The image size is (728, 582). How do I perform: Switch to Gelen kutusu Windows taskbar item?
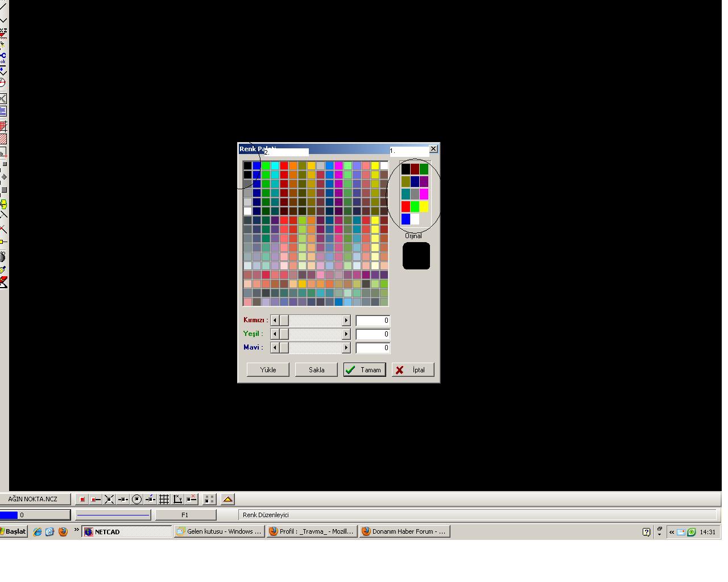[219, 532]
